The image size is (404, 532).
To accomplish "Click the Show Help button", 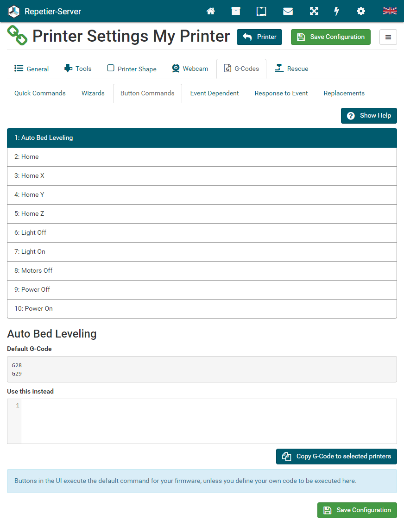I will click(369, 116).
